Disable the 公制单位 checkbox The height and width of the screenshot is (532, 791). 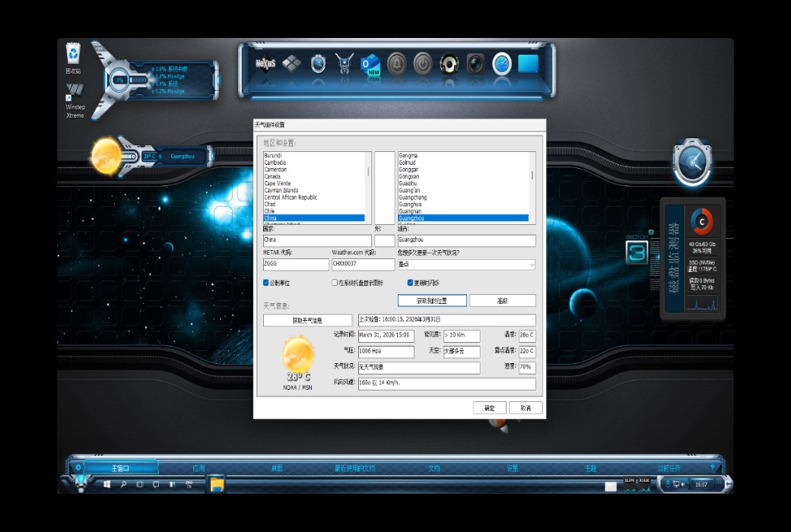click(265, 283)
